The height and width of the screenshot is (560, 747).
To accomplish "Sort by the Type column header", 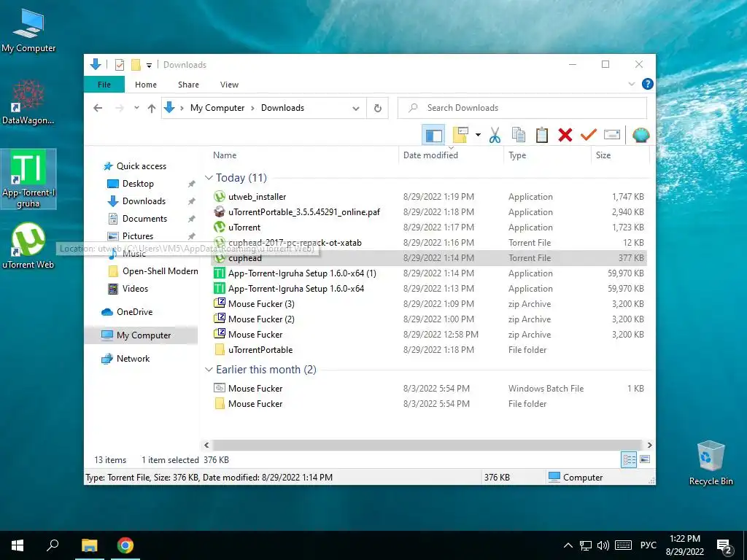I will pos(547,155).
